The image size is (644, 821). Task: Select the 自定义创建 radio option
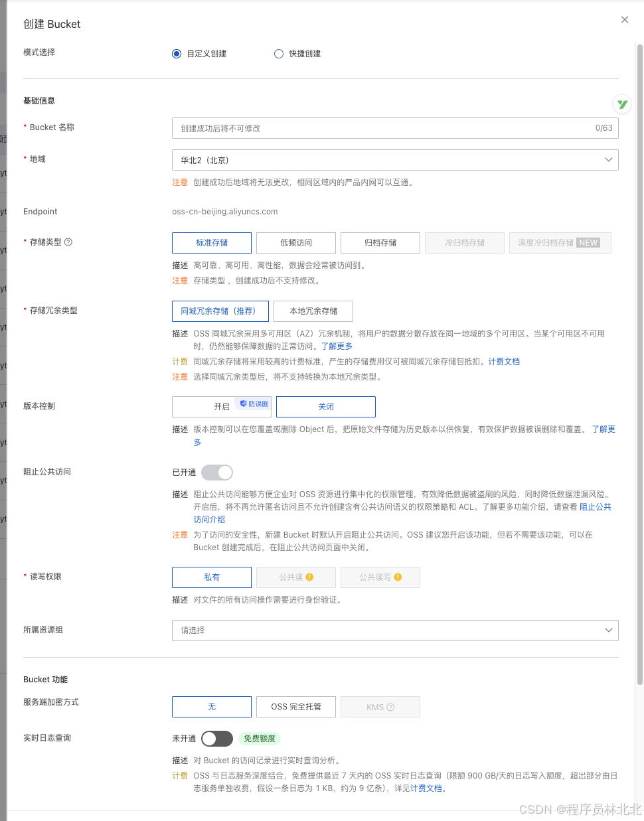tap(177, 54)
